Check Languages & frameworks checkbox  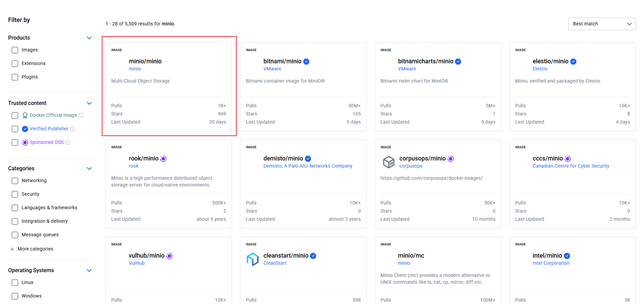15,208
